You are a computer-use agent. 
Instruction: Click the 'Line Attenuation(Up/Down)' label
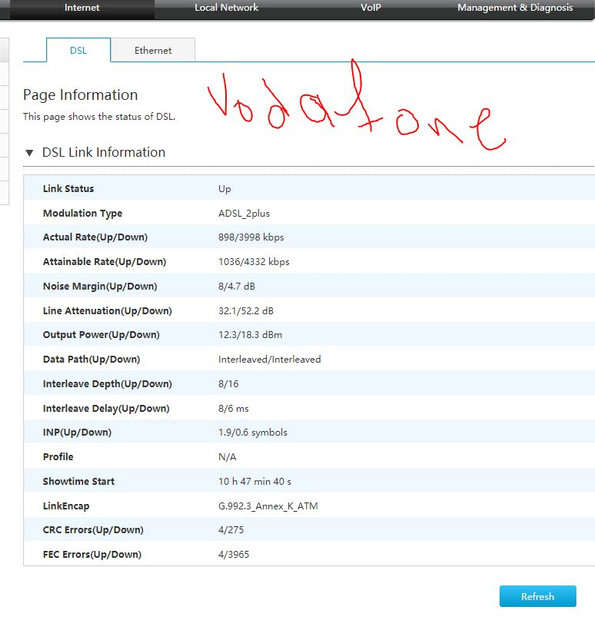coord(107,311)
